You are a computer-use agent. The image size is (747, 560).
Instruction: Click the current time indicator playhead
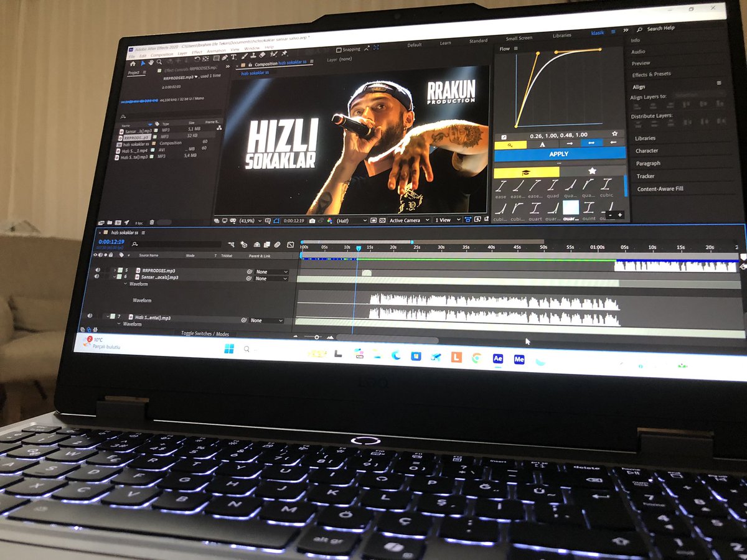359,248
